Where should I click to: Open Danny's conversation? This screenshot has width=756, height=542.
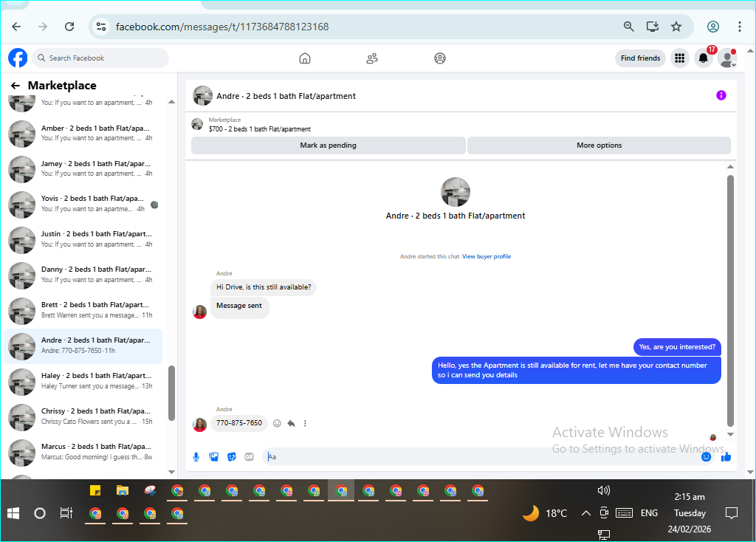click(83, 275)
